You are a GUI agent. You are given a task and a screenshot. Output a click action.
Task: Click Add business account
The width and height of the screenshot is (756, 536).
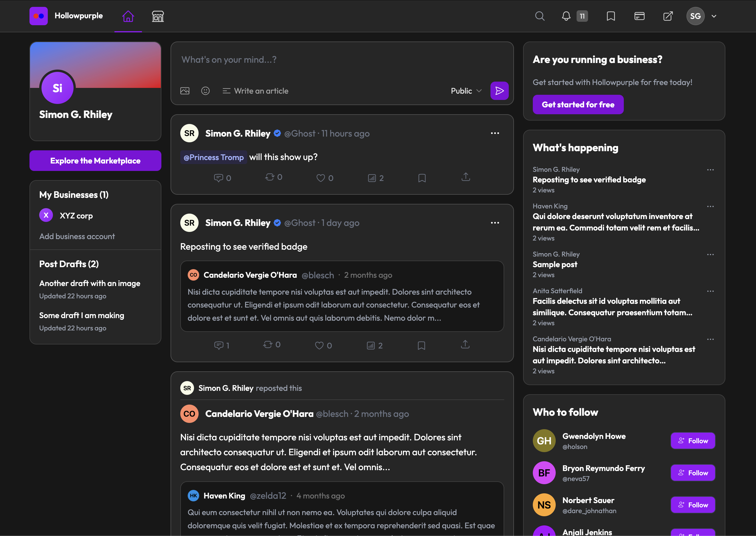[77, 236]
